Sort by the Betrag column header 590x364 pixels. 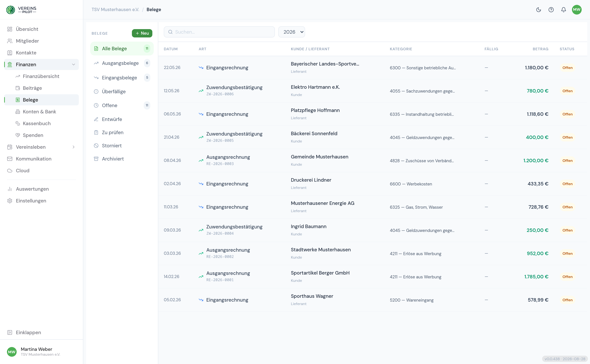click(x=540, y=49)
